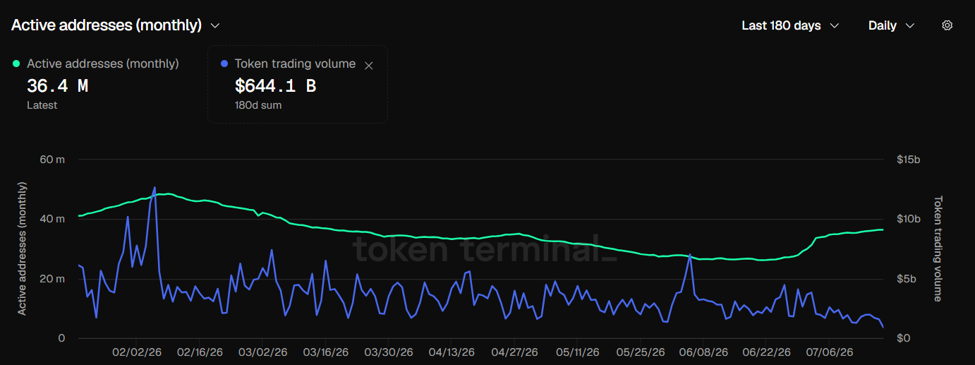The height and width of the screenshot is (365, 975).
Task: Remove Token trading volume metric with X
Action: click(368, 65)
